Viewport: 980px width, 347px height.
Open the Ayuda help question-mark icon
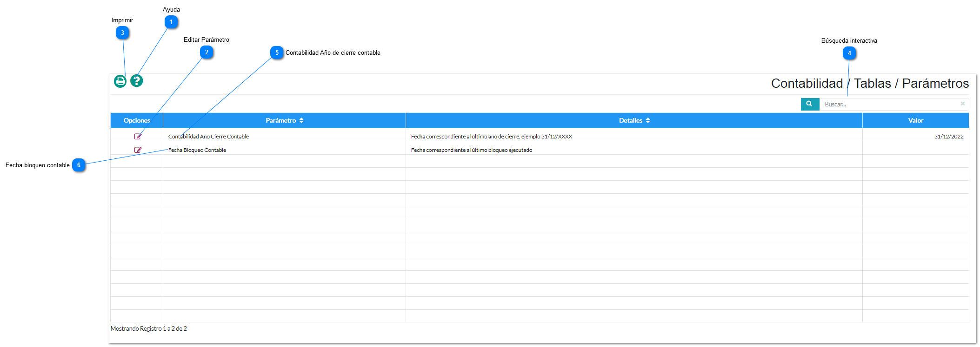(136, 81)
